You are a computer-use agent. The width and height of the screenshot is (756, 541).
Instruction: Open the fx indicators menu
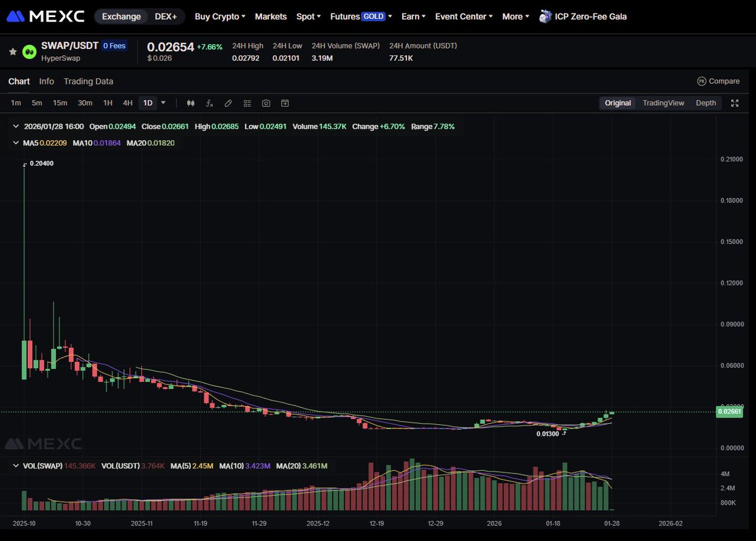[x=209, y=103]
